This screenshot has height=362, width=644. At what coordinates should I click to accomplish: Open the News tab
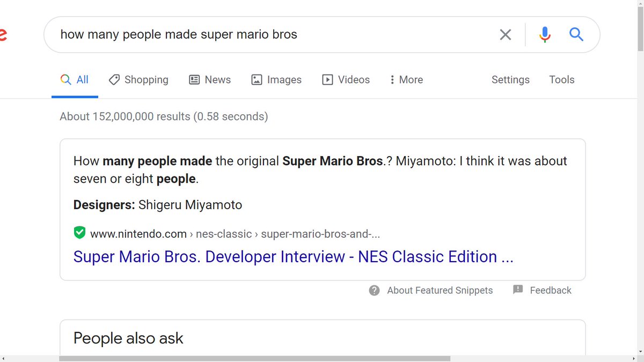pos(210,80)
